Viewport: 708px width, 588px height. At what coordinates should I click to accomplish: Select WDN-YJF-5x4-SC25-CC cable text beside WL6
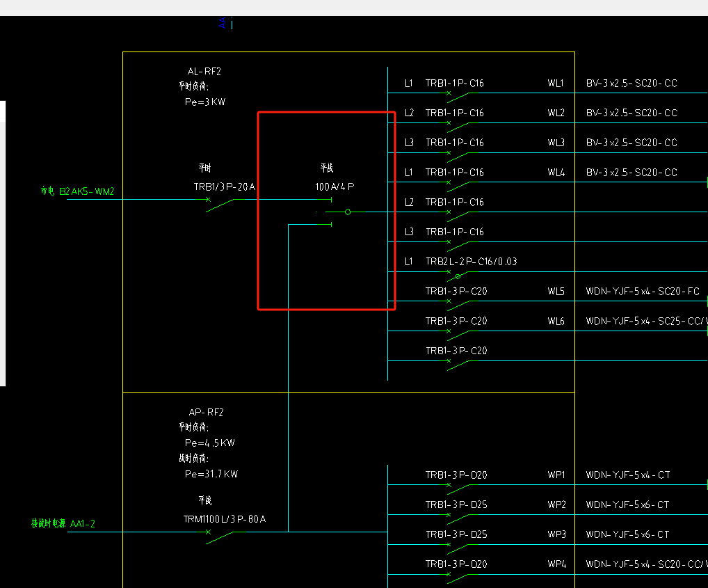[644, 321]
